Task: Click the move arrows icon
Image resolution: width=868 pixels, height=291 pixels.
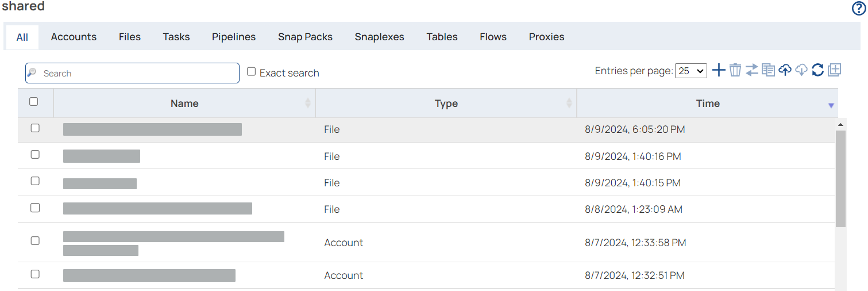Action: coord(752,70)
